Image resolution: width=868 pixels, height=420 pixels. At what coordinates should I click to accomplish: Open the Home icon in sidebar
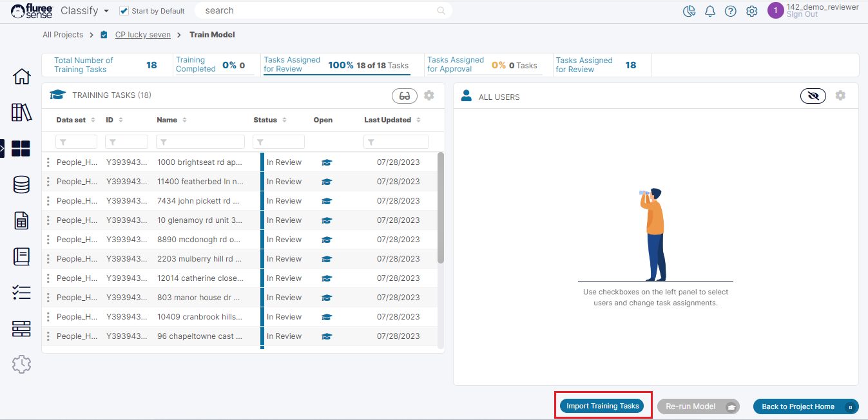21,77
